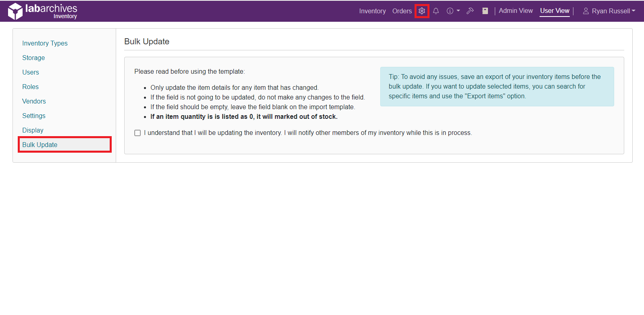Viewport: 644px width, 315px height.
Task: Click the user profile icon
Action: [586, 11]
